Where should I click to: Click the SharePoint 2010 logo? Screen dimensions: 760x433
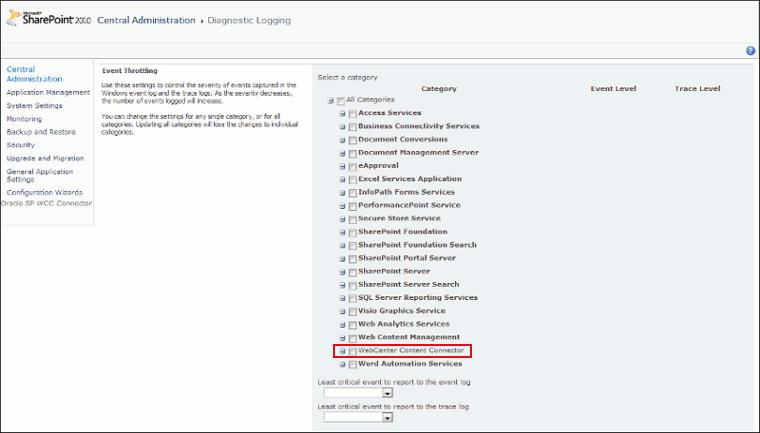[x=48, y=19]
